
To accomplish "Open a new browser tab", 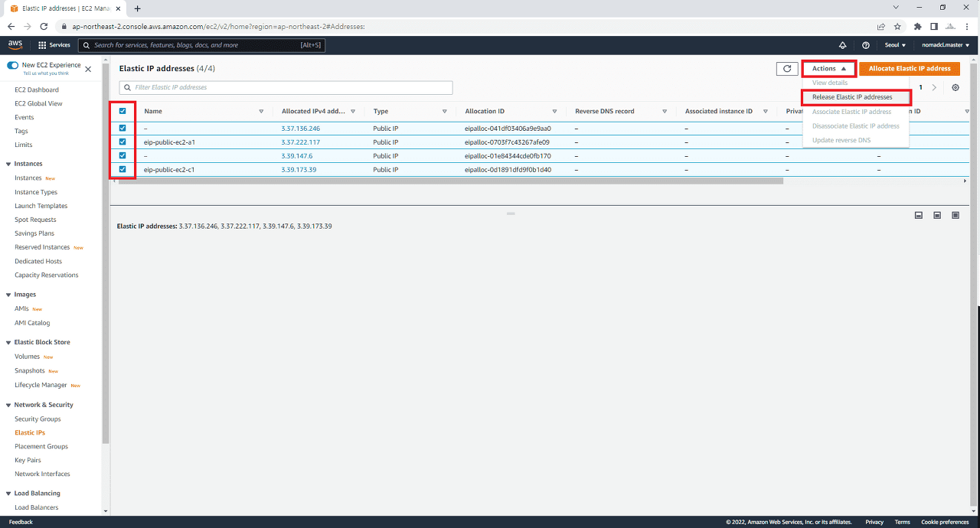I will pyautogui.click(x=138, y=8).
